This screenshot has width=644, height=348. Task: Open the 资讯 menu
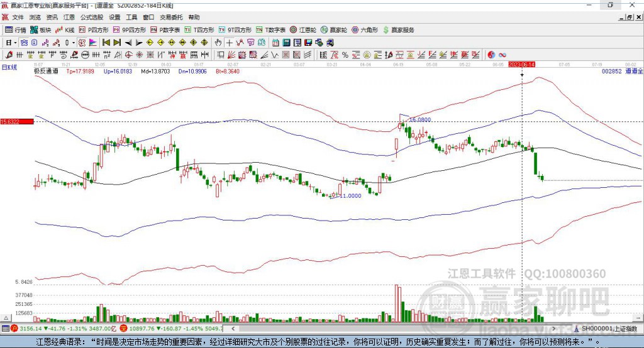coord(52,17)
